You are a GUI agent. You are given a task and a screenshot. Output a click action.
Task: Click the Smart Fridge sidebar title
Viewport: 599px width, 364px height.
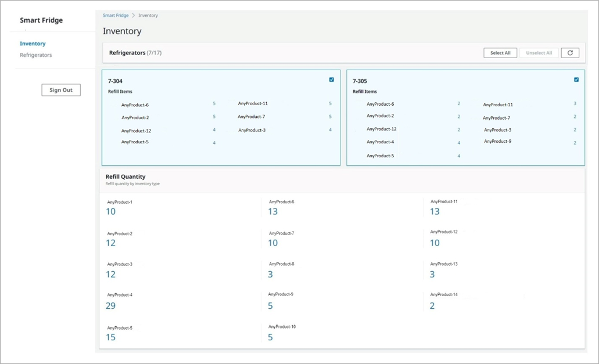point(41,20)
